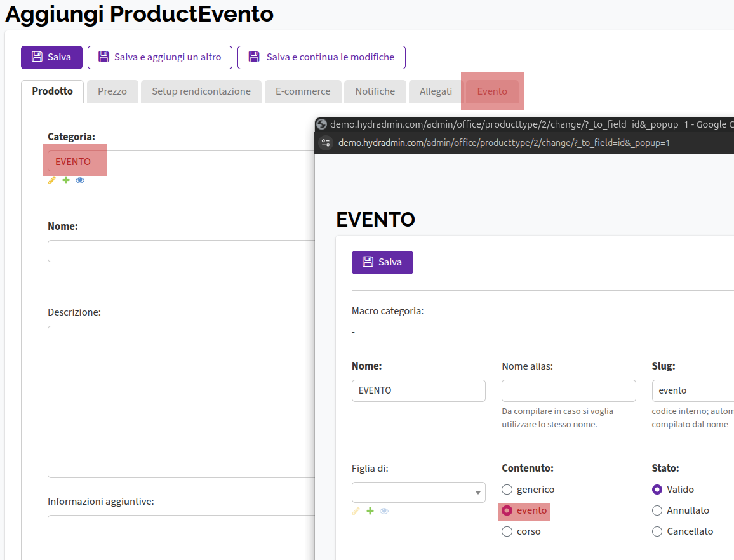
Task: Open the Figlia di dropdown
Action: (x=418, y=493)
